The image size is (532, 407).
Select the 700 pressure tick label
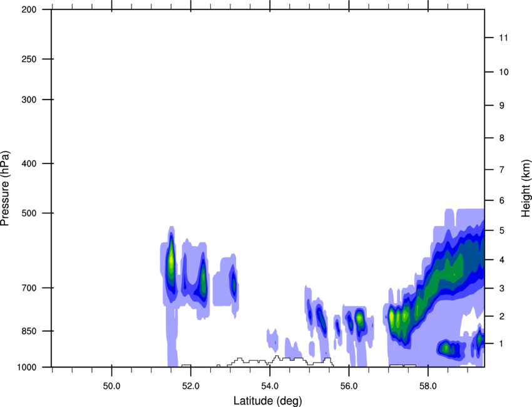click(29, 288)
